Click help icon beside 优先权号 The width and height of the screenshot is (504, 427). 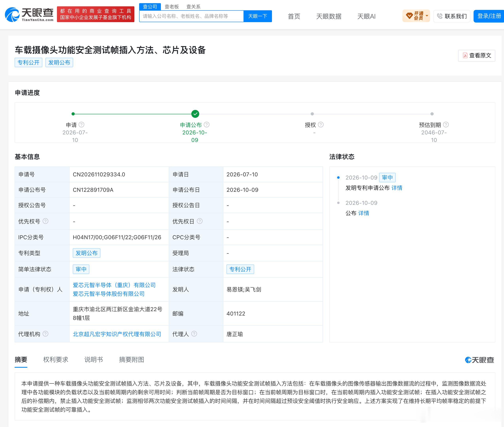45,221
